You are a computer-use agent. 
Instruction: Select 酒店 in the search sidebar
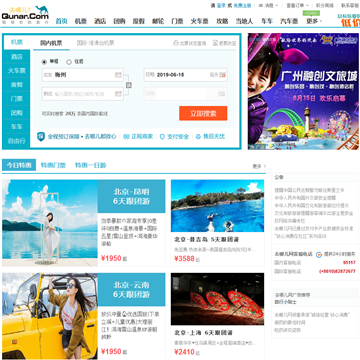click(17, 57)
